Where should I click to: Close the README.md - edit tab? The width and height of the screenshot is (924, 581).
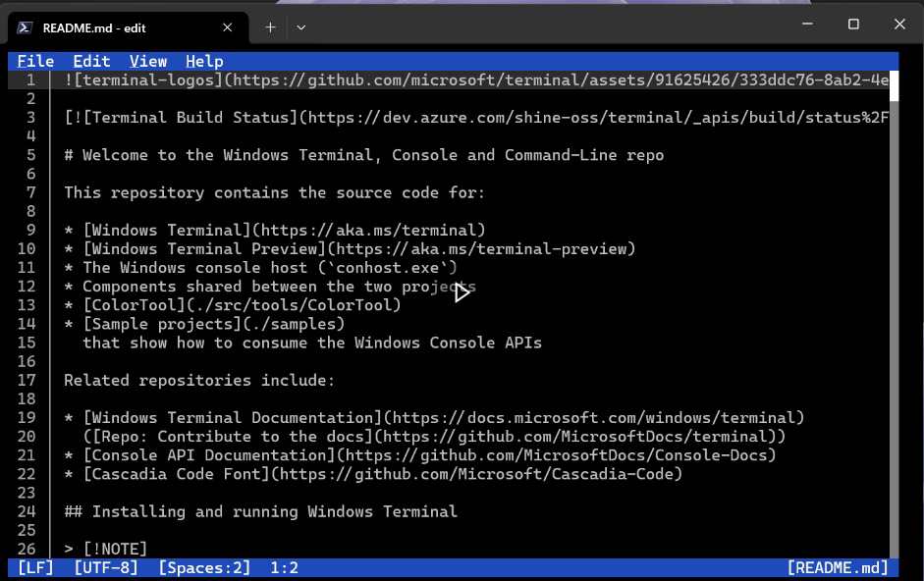coord(228,27)
